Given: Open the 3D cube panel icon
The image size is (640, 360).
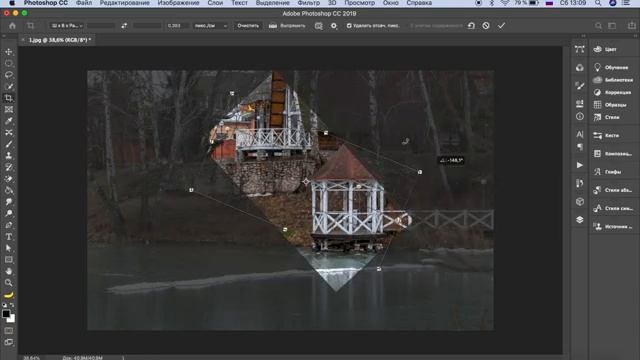Looking at the screenshot, I should pos(580,202).
